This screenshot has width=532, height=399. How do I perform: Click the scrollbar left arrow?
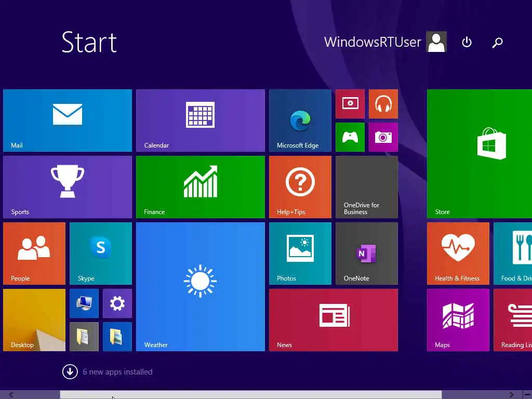(x=11, y=395)
